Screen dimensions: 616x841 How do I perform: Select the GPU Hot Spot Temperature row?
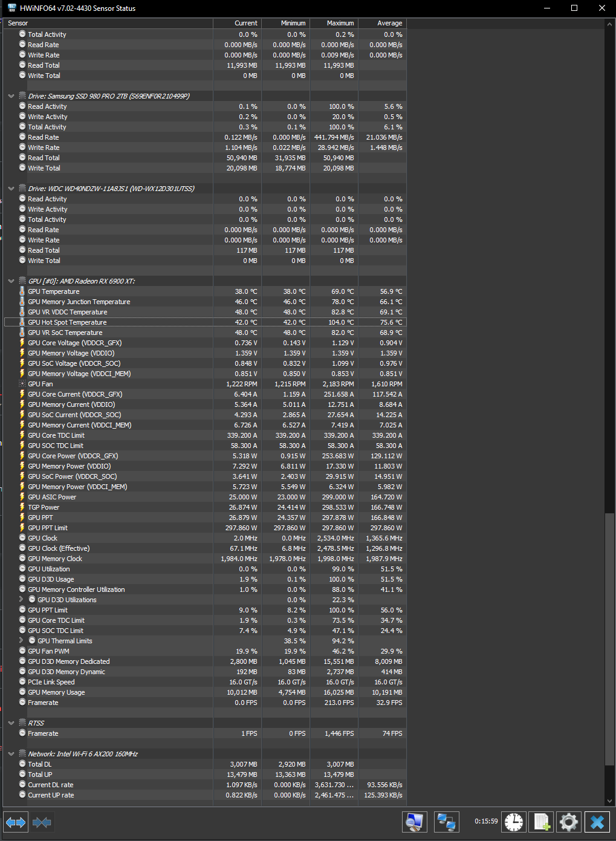(205, 322)
